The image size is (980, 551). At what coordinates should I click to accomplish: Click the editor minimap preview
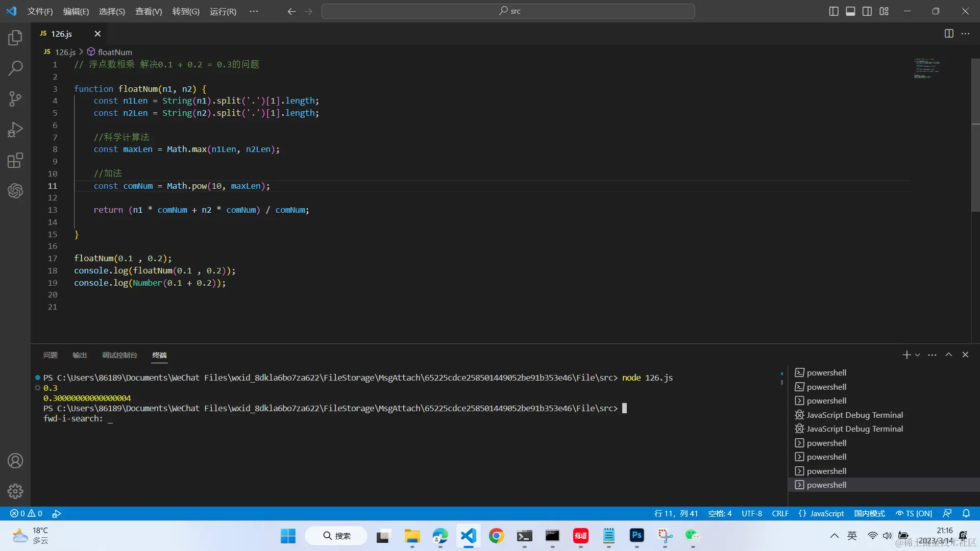click(x=926, y=68)
